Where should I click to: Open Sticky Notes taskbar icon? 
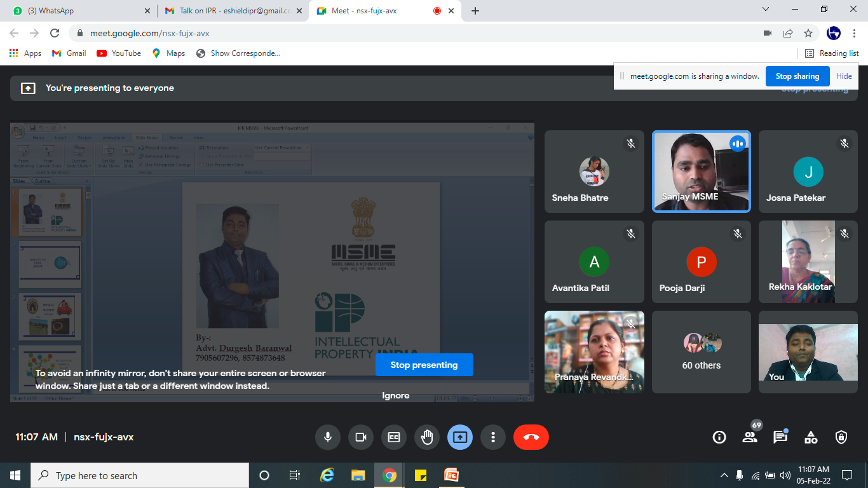(x=421, y=475)
